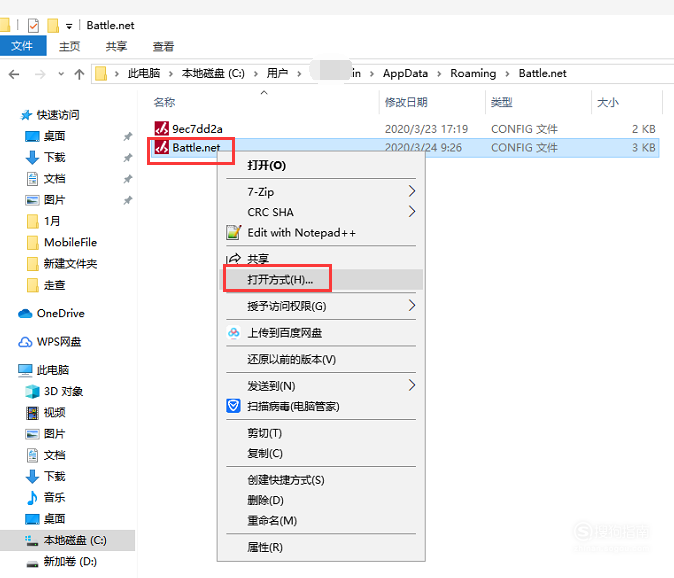Sort by 类型 column header

[502, 102]
